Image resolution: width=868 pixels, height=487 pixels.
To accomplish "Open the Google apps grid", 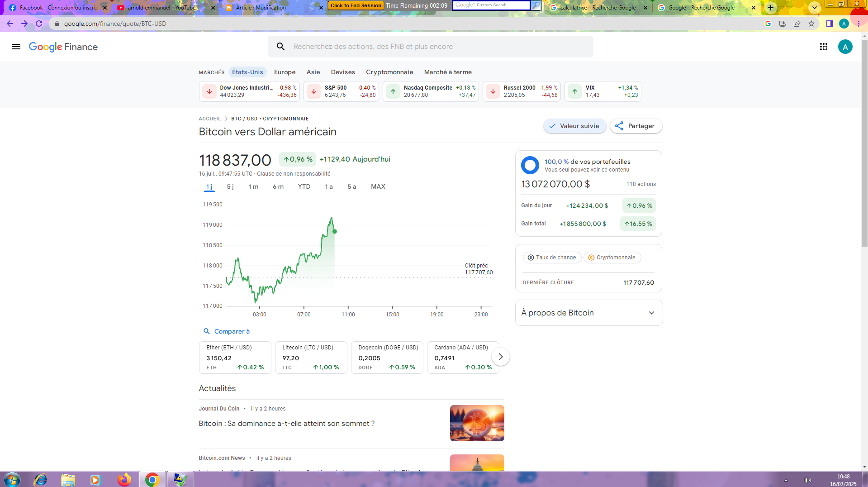I will pos(823,47).
